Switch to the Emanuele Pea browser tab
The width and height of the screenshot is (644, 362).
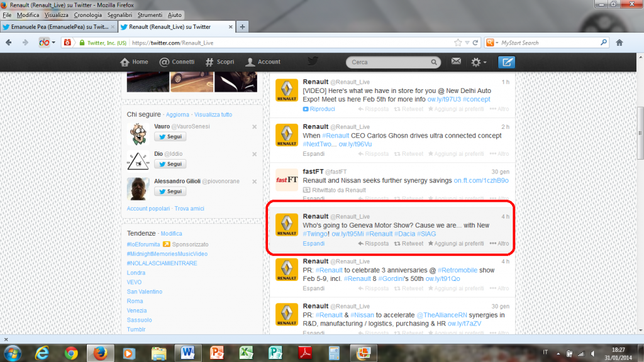click(58, 26)
